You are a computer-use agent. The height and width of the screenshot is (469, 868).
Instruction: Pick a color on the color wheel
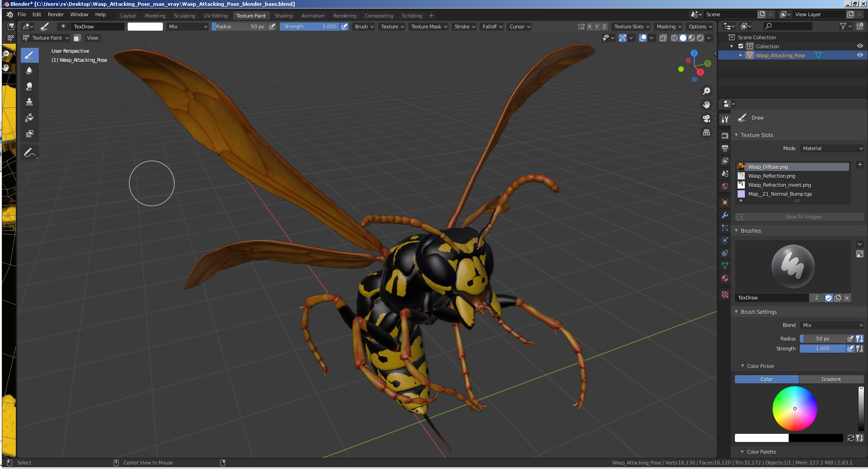pos(794,409)
